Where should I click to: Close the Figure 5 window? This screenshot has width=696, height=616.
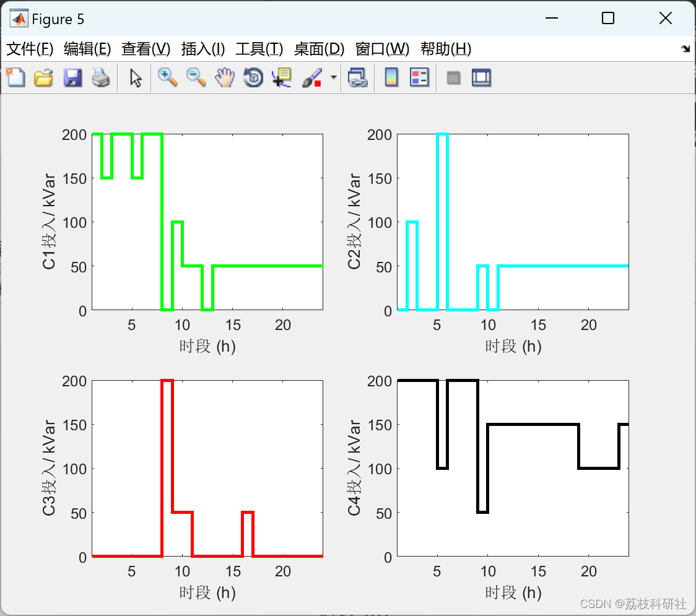coord(666,18)
